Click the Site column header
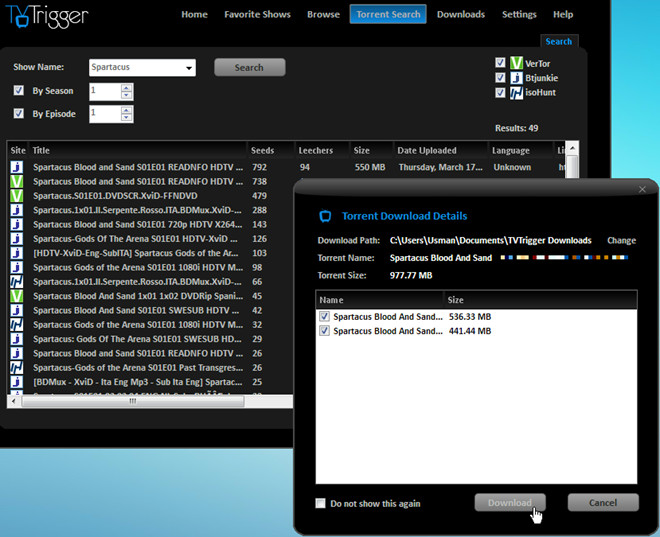The image size is (660, 537). pos(18,150)
